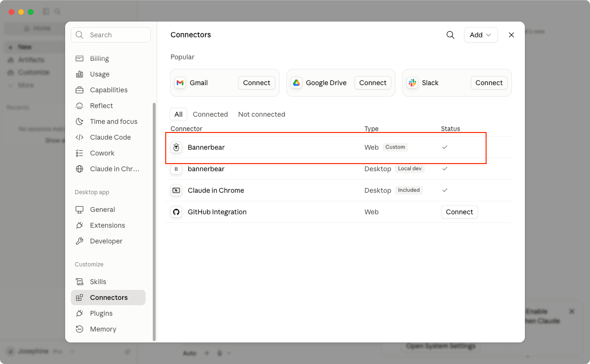Click the Extensions plug icon
This screenshot has height=364, width=590.
coord(79,225)
